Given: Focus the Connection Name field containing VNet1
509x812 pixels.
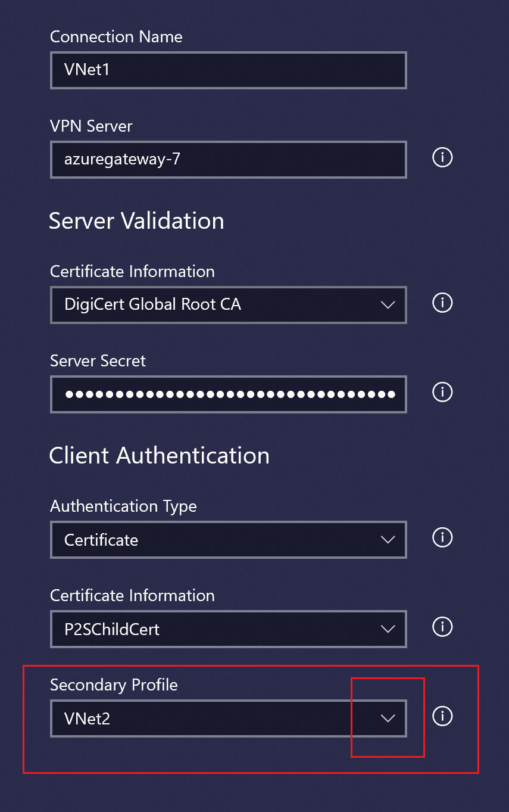Looking at the screenshot, I should 228,70.
